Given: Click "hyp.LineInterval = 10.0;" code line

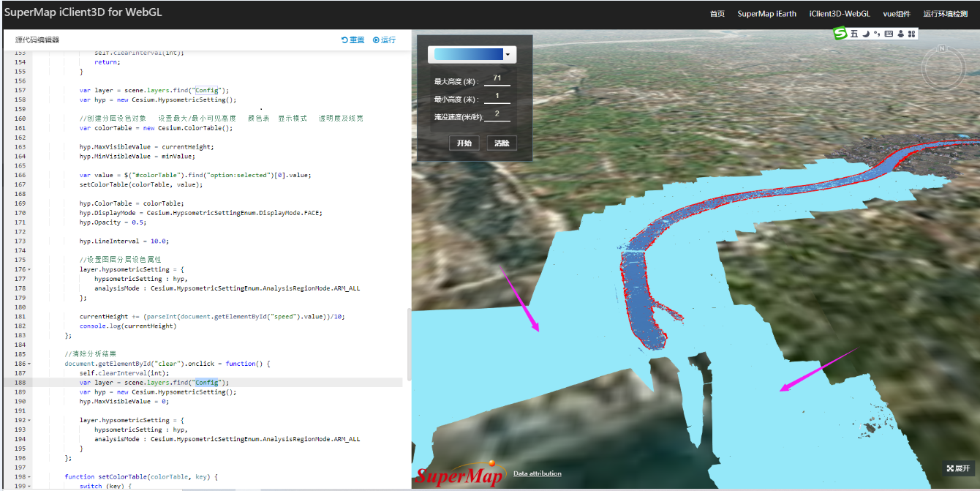Looking at the screenshot, I should click(125, 241).
